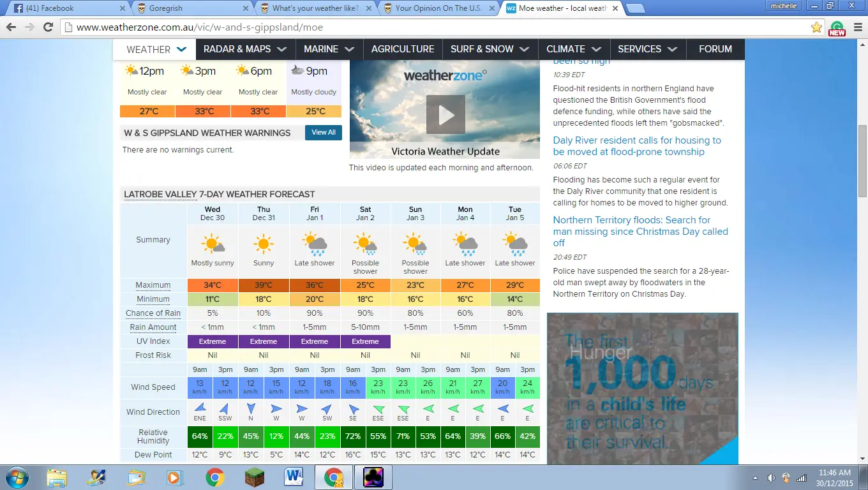Switch to "What's your weather like?" tab
The image size is (868, 490).
pos(315,8)
